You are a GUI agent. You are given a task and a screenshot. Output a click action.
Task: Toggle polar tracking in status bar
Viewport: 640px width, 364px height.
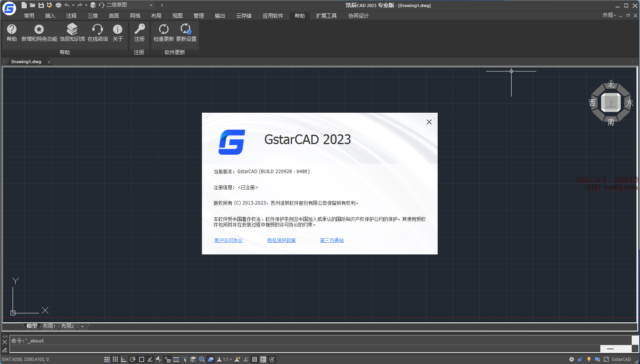pyautogui.click(x=133, y=359)
